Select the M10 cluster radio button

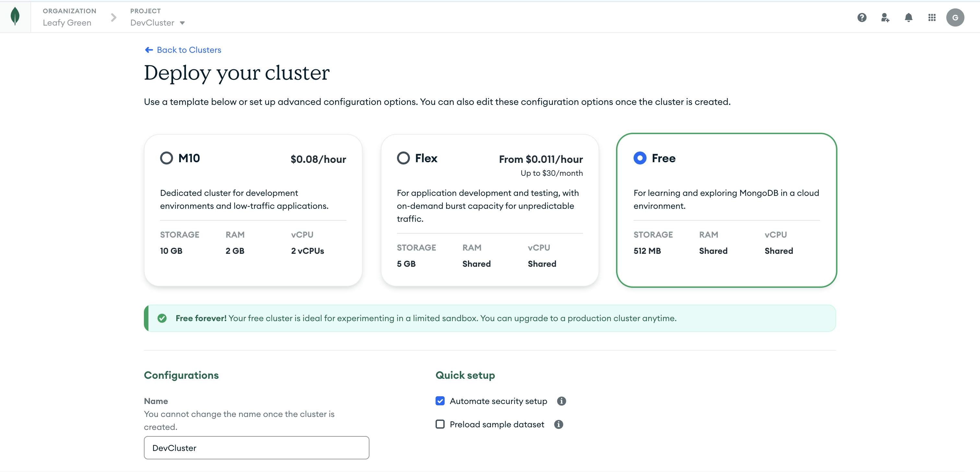tap(166, 158)
